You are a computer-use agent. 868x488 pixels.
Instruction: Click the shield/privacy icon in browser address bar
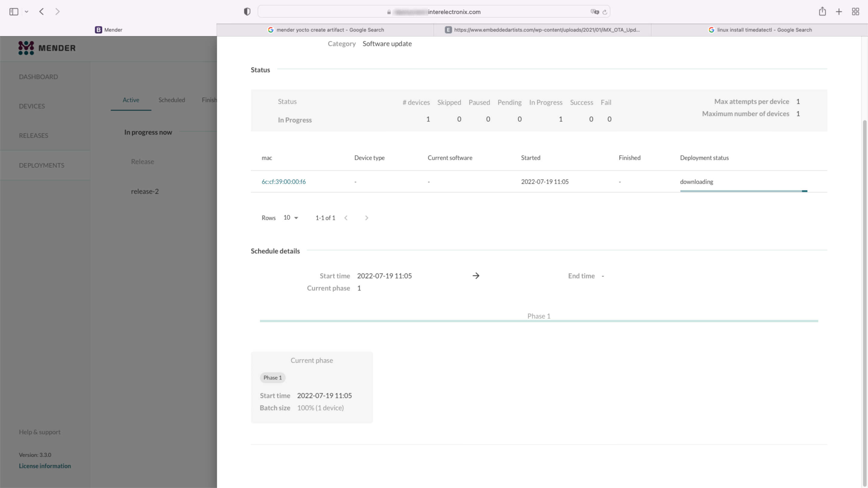click(247, 11)
